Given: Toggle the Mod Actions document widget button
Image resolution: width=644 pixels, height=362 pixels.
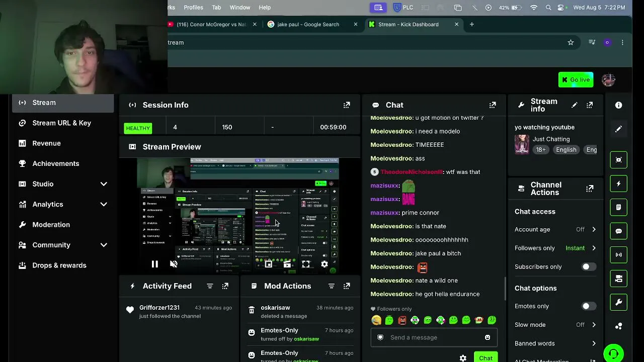Looking at the screenshot, I should tap(619, 207).
